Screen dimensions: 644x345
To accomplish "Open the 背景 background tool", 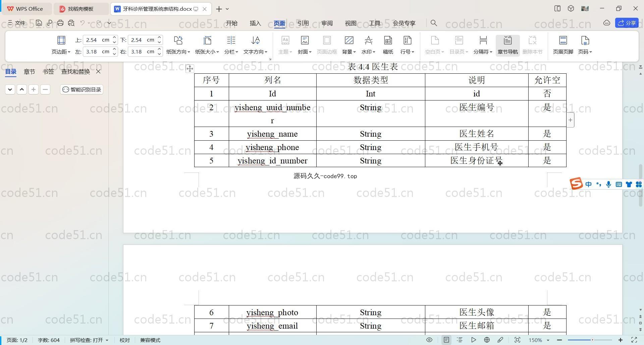I will (x=349, y=45).
